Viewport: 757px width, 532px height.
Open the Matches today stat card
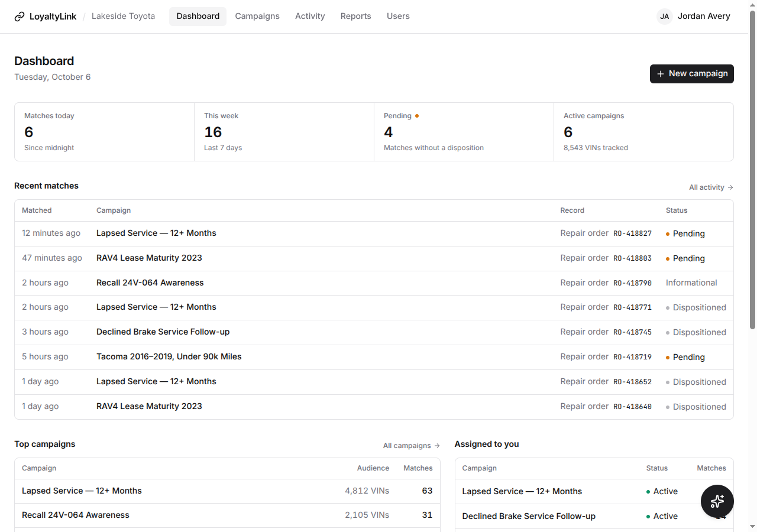[105, 132]
